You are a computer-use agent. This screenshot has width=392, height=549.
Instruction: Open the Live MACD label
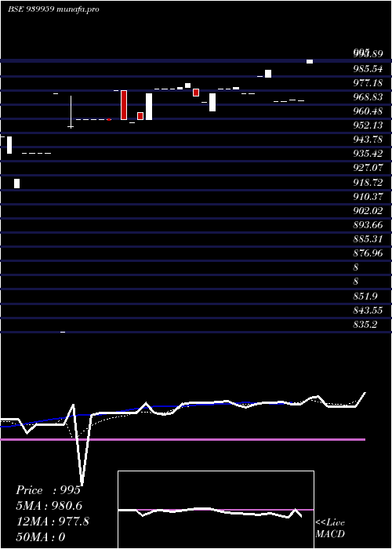330,528
